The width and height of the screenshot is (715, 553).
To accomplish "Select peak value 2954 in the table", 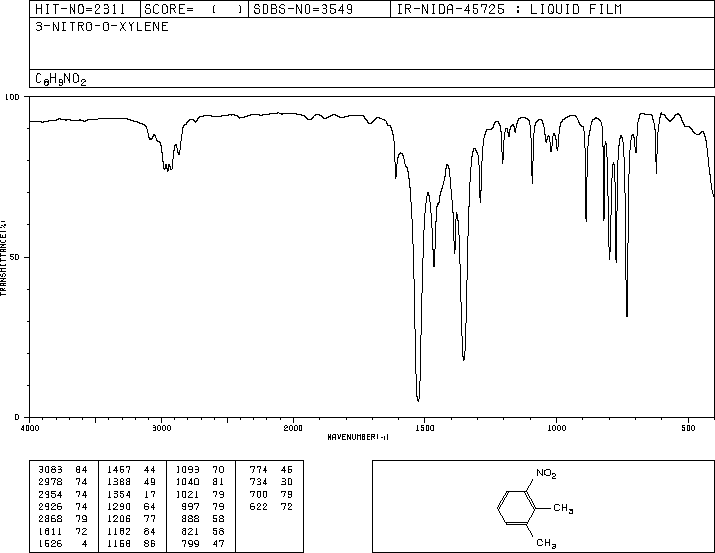I will (50, 494).
